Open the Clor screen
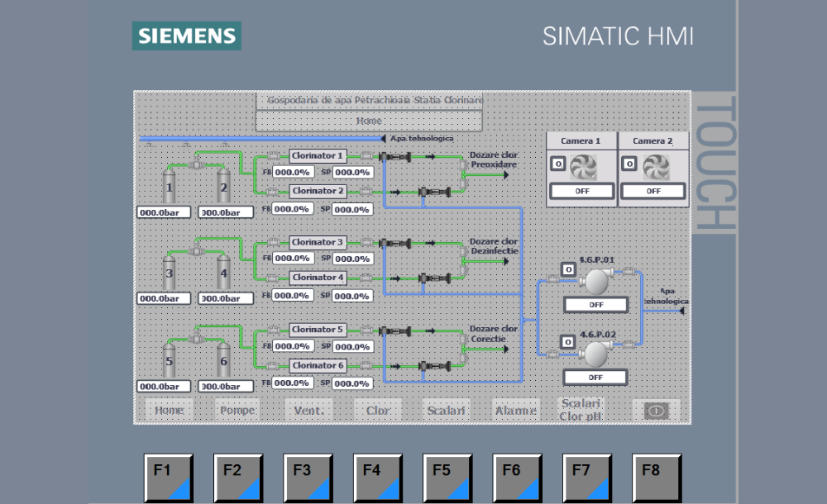 click(378, 410)
